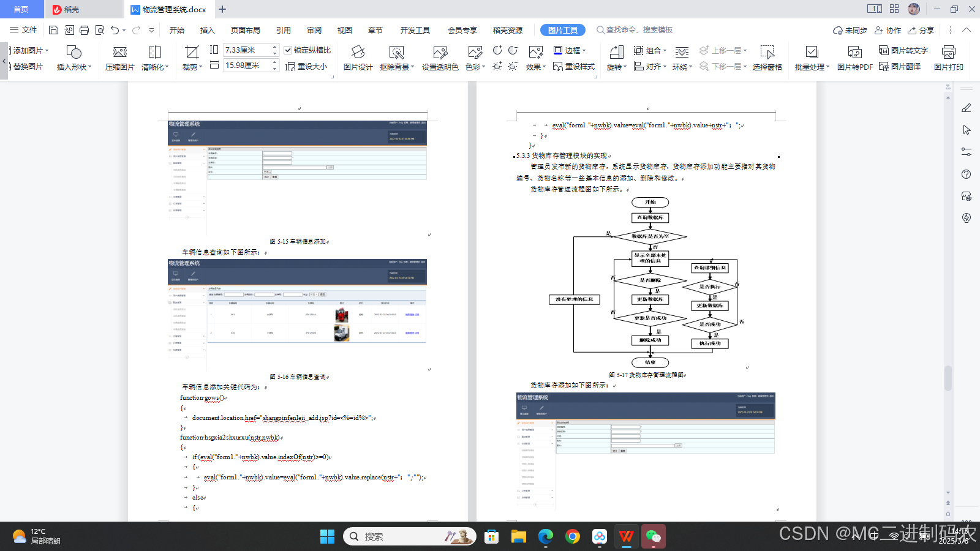This screenshot has height=551, width=980.
Task: Click Compress Picture (压缩图片)
Action: point(119,58)
